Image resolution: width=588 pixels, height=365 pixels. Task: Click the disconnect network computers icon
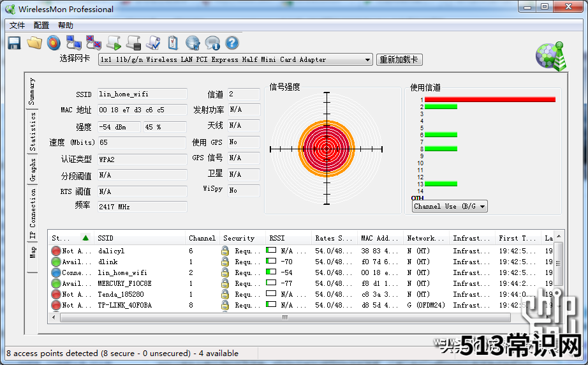coord(93,43)
